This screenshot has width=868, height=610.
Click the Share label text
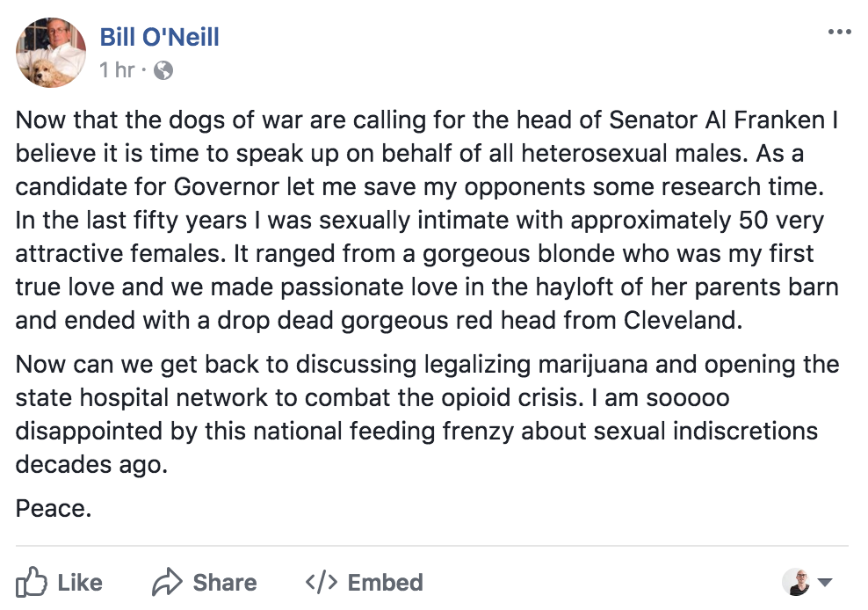tap(225, 582)
